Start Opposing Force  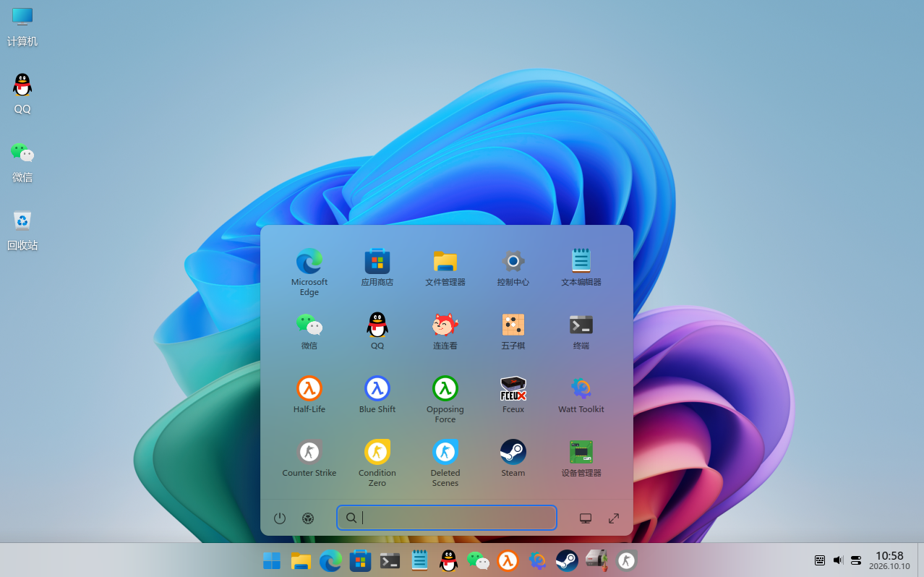[x=445, y=399]
